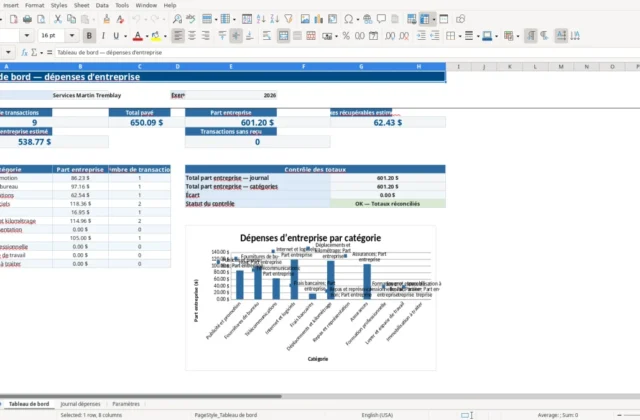Toggle align right
The width and height of the screenshot is (640, 420).
[x=206, y=36]
